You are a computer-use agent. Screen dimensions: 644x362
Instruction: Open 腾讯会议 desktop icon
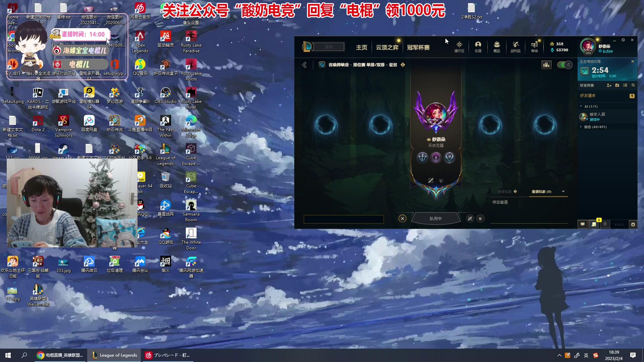pos(140,264)
